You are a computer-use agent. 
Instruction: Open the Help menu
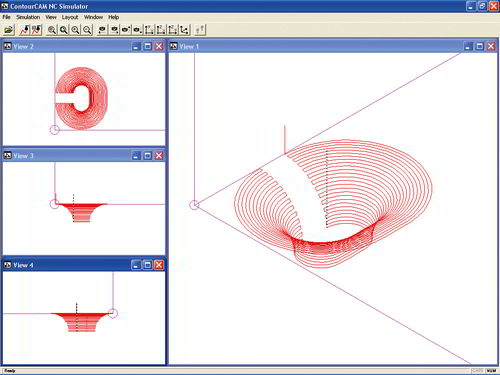(x=113, y=17)
